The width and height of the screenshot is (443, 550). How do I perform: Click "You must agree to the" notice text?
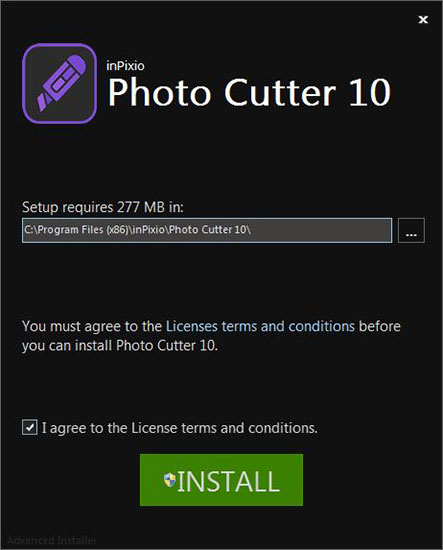(92, 327)
